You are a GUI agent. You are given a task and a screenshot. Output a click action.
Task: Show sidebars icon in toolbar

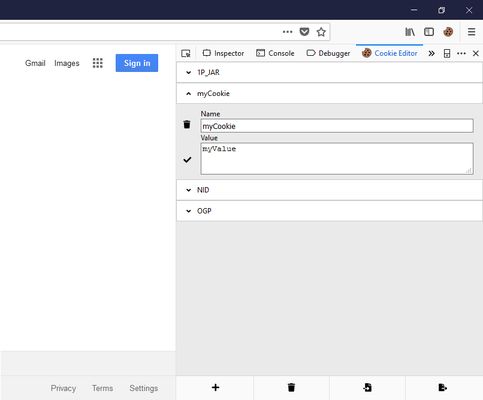(x=429, y=32)
